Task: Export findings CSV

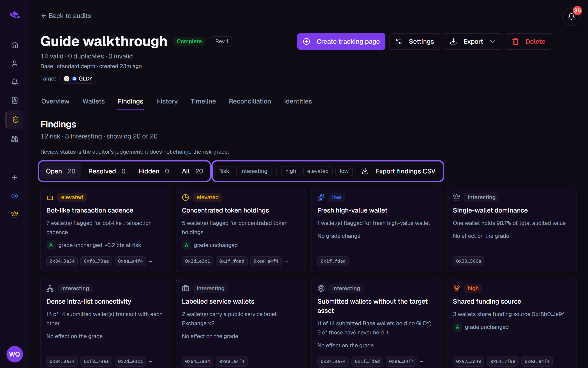Action: 399,171
